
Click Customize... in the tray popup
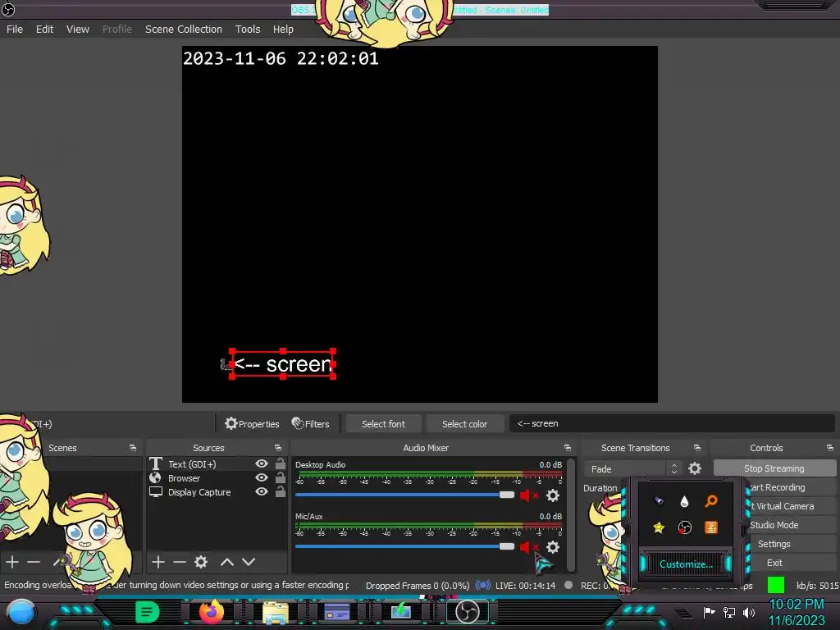point(686,564)
